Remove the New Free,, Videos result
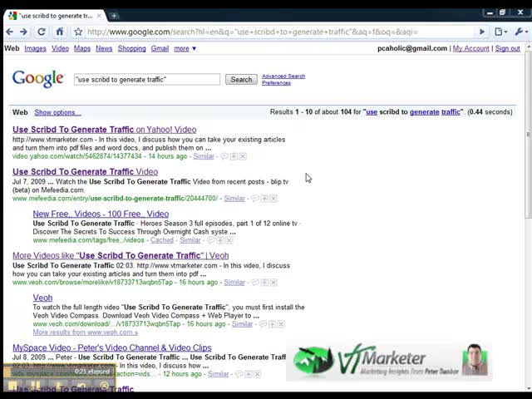The width and height of the screenshot is (532, 399). pos(229,240)
